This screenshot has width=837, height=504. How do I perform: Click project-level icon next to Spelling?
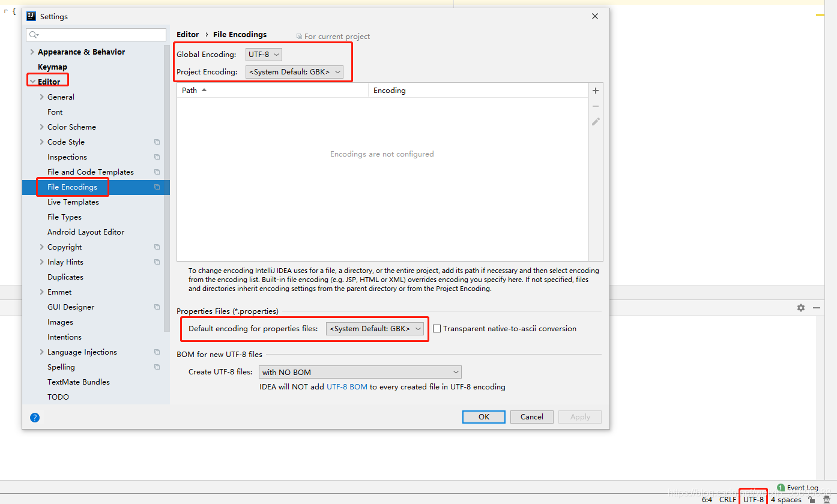coord(157,367)
